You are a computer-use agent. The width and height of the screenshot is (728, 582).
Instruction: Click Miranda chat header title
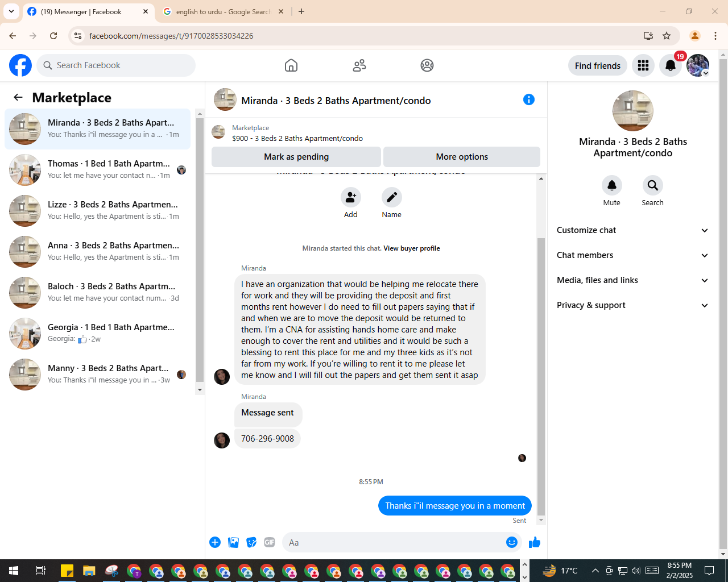click(x=336, y=101)
